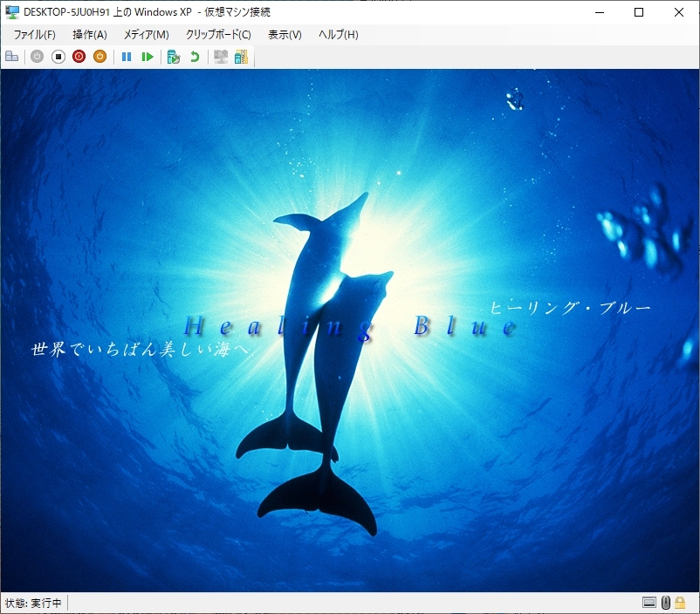This screenshot has width=700, height=614.
Task: Reset the VM with the green play icon
Action: click(148, 57)
